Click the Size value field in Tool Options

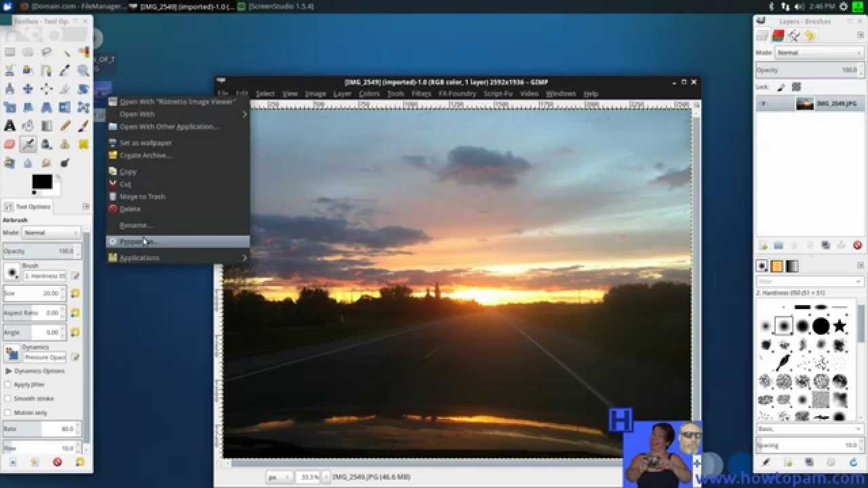coord(34,293)
